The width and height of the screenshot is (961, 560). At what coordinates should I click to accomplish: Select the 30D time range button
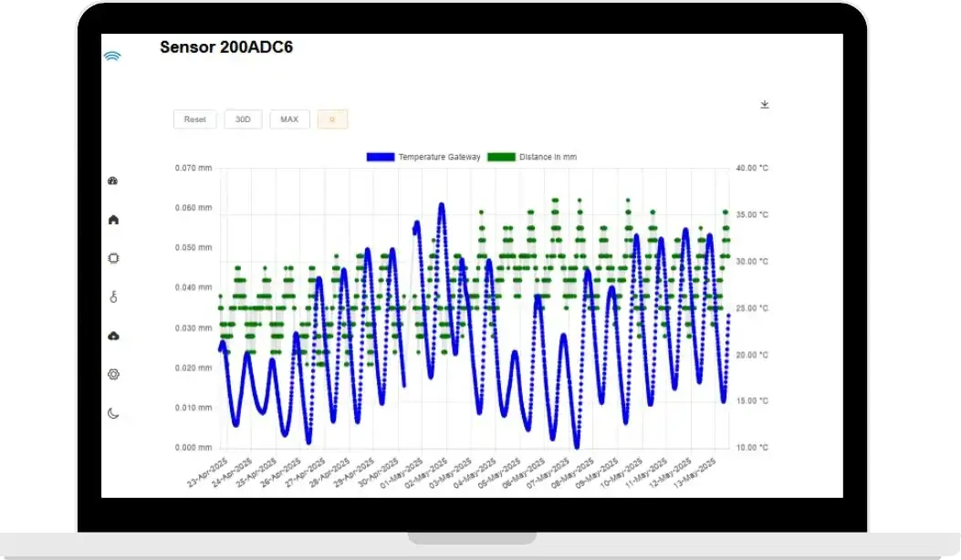pos(244,119)
